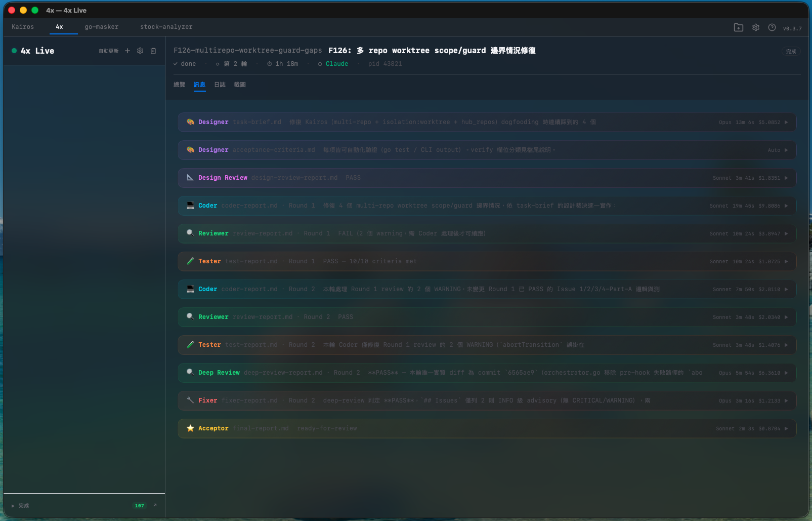The image size is (812, 521).
Task: Expand Tester Round 1 row arrow
Action: click(x=786, y=262)
